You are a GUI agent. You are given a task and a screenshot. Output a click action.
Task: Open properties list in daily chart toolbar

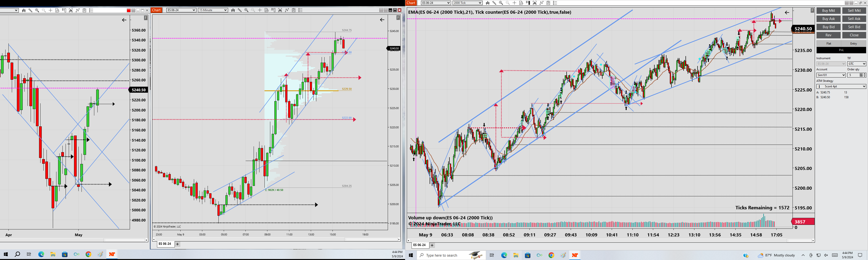pos(91,10)
